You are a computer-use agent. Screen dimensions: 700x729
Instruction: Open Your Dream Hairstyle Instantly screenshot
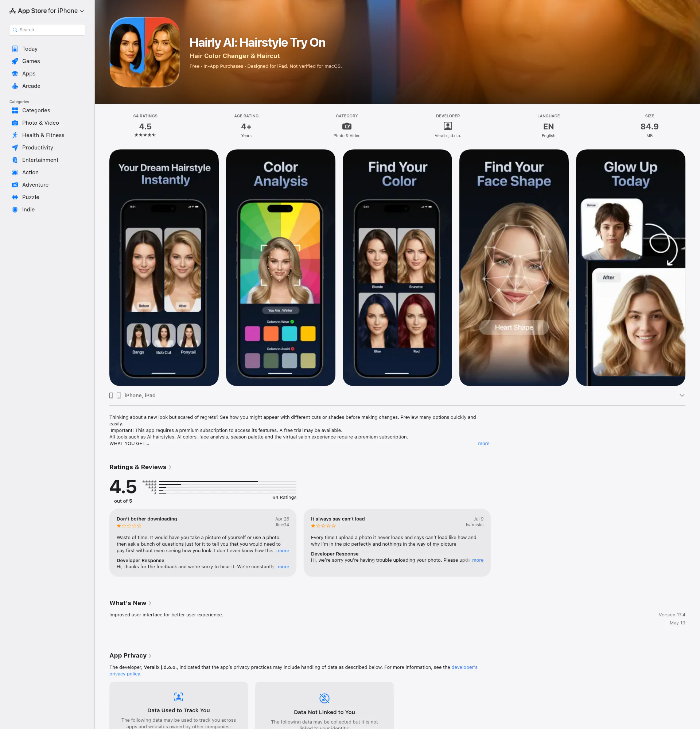pyautogui.click(x=164, y=268)
